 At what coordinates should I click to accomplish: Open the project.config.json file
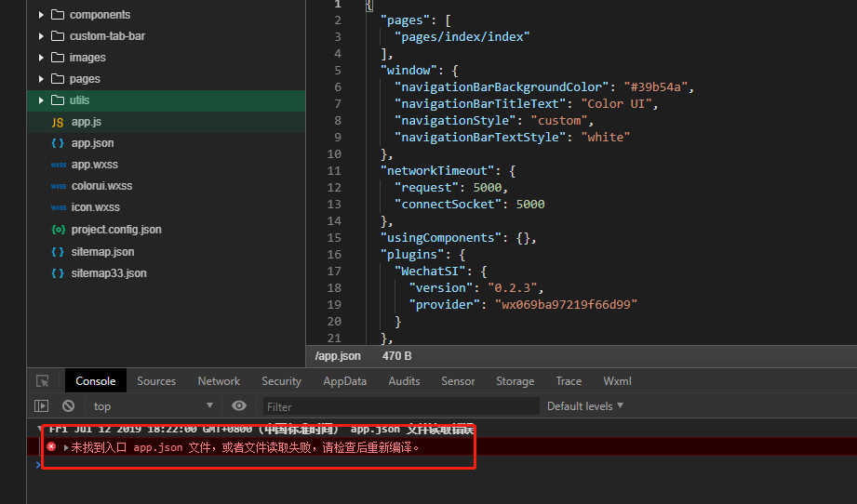(116, 230)
